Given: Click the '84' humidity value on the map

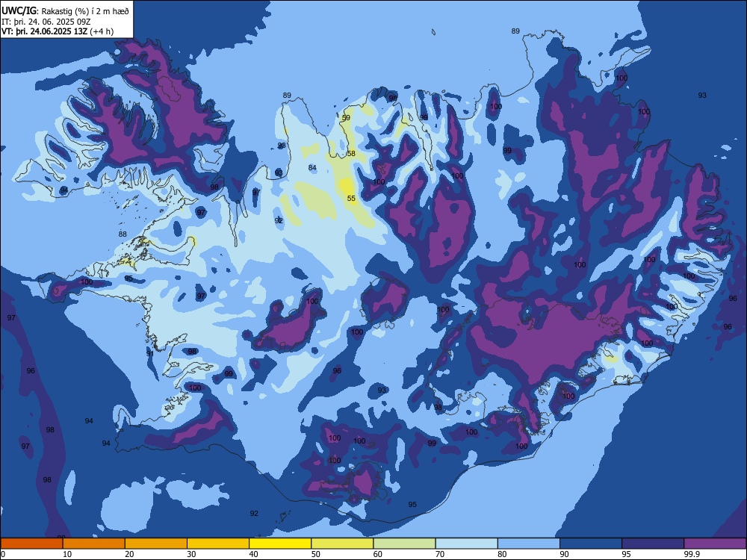Looking at the screenshot, I should (x=312, y=167).
